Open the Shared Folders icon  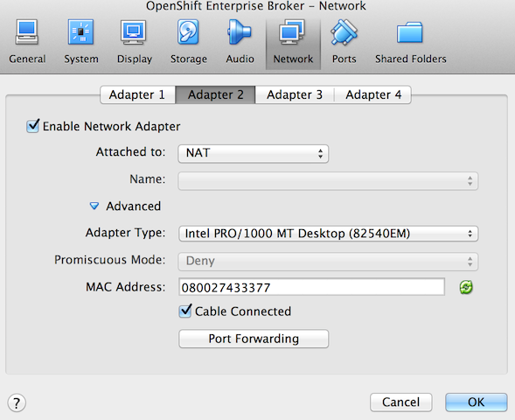[x=409, y=31]
